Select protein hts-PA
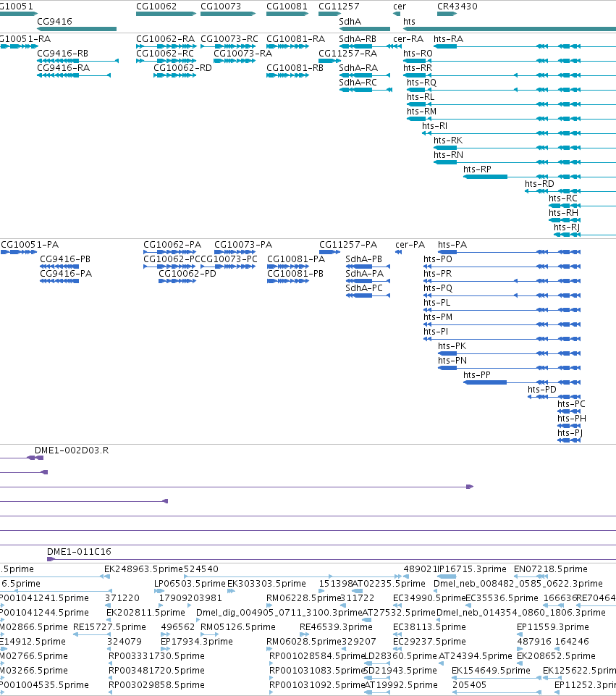This screenshot has height=696, width=616. pyautogui.click(x=452, y=244)
